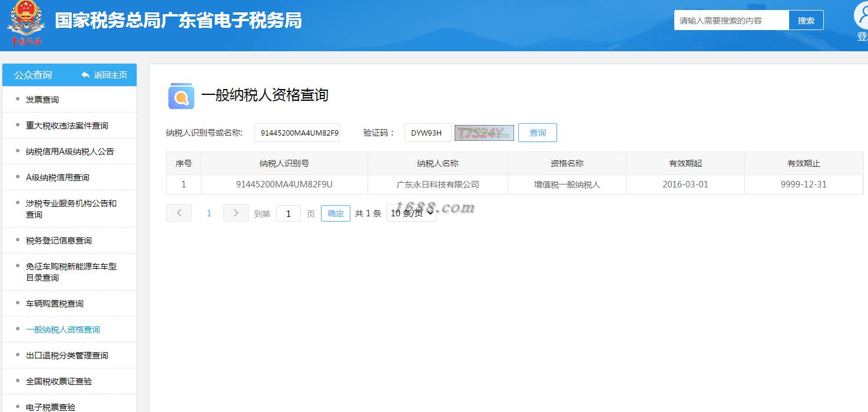Image resolution: width=868 pixels, height=412 pixels.
Task: Focus the page number jump field
Action: click(x=289, y=213)
